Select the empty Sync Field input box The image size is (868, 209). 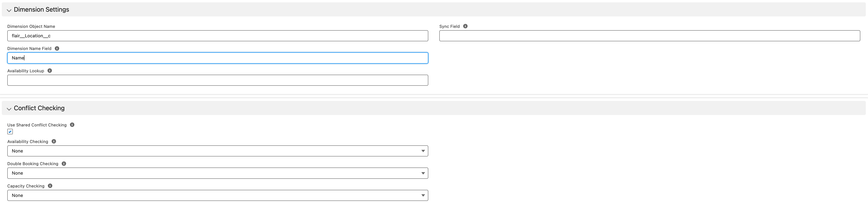[649, 36]
